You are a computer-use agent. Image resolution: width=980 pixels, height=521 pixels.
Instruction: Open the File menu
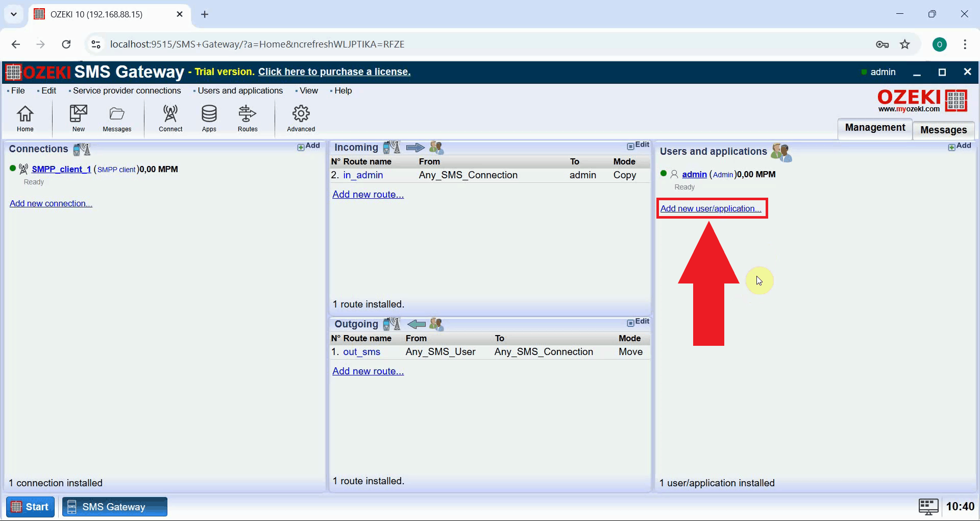tap(18, 90)
